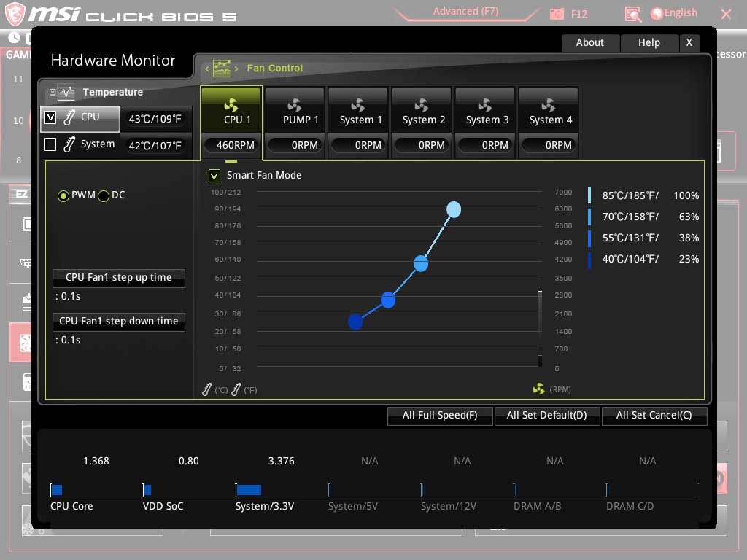Click the CPU thermometer icon
Image resolution: width=747 pixels, height=560 pixels.
click(69, 117)
